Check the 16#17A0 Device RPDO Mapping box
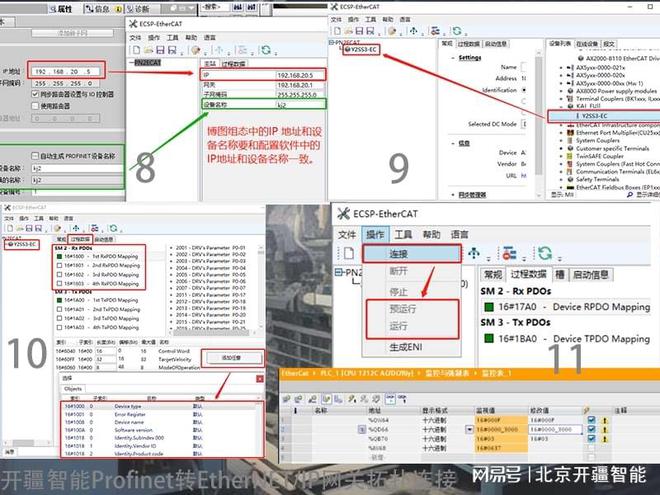 pyautogui.click(x=489, y=307)
